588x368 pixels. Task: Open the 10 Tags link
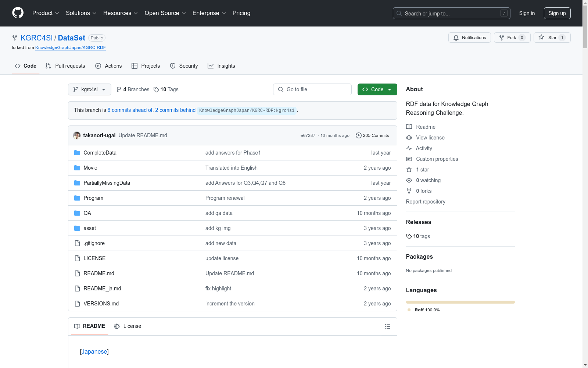click(x=166, y=89)
